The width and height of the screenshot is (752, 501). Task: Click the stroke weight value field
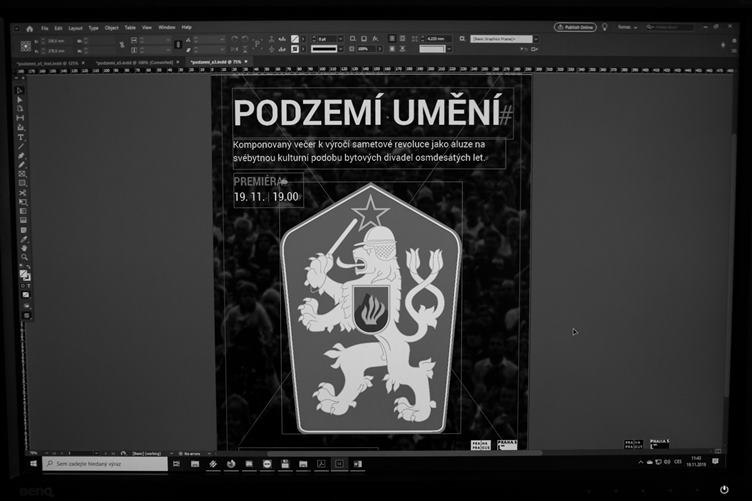(327, 39)
